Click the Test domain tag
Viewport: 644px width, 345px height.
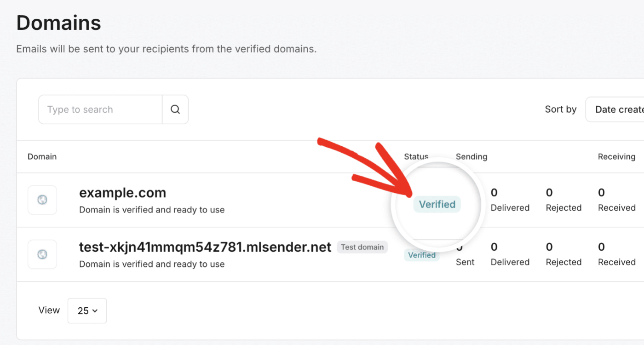click(x=362, y=247)
